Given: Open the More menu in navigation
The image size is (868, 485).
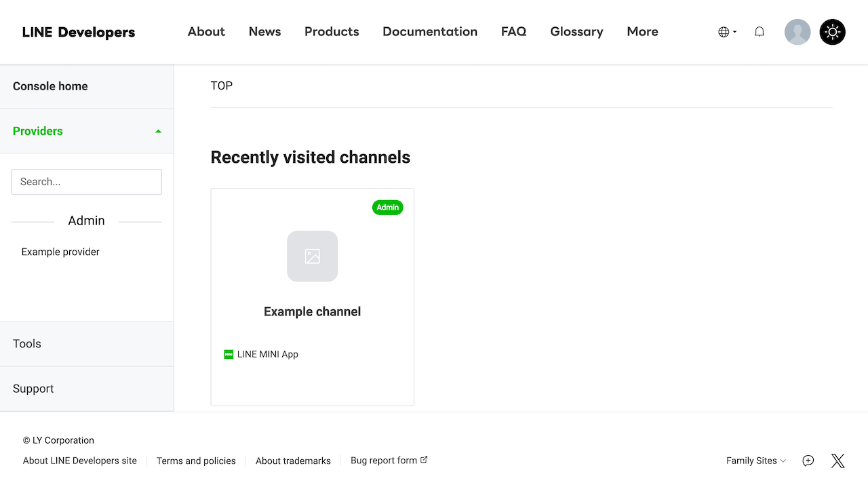Looking at the screenshot, I should click(x=642, y=32).
